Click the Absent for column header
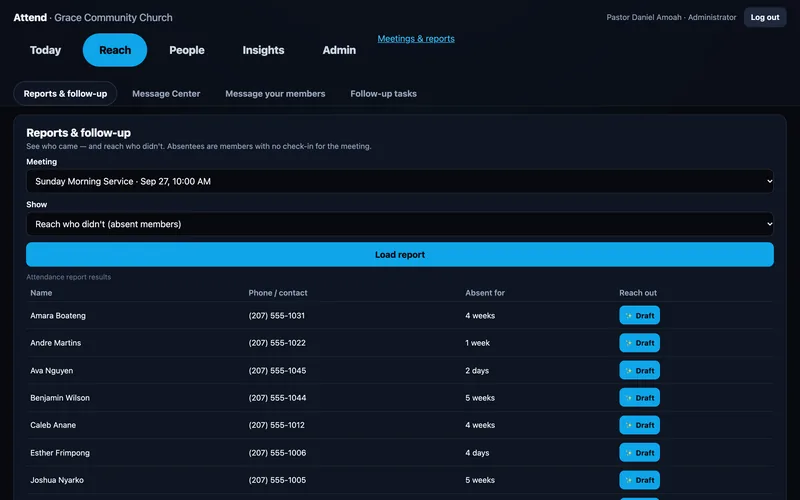Image resolution: width=800 pixels, height=500 pixels. 485,293
